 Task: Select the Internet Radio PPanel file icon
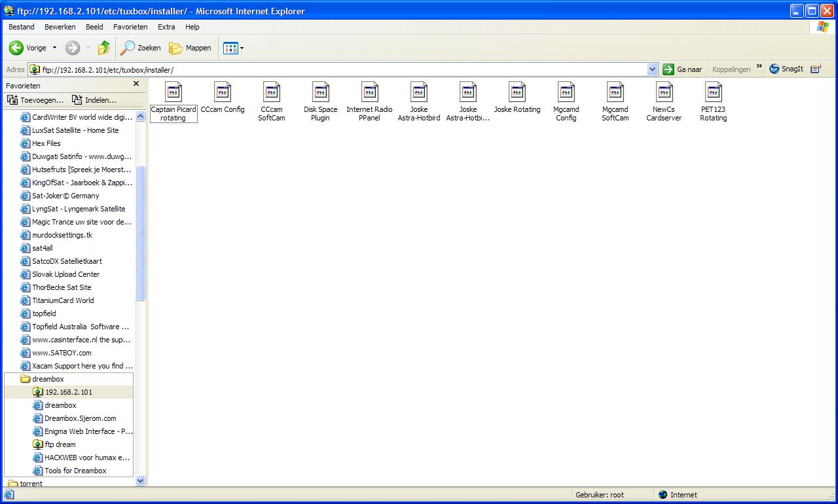click(369, 92)
